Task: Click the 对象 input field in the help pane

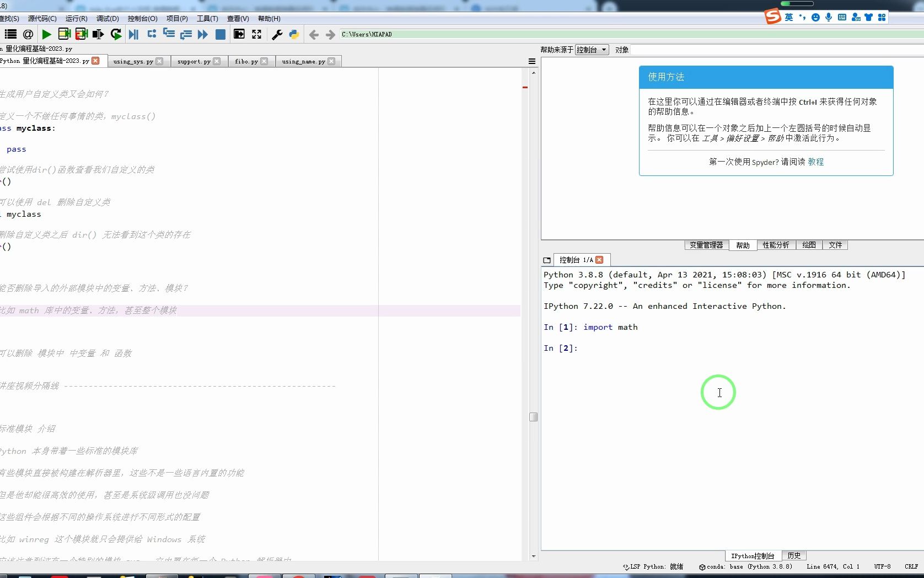Action: [777, 50]
